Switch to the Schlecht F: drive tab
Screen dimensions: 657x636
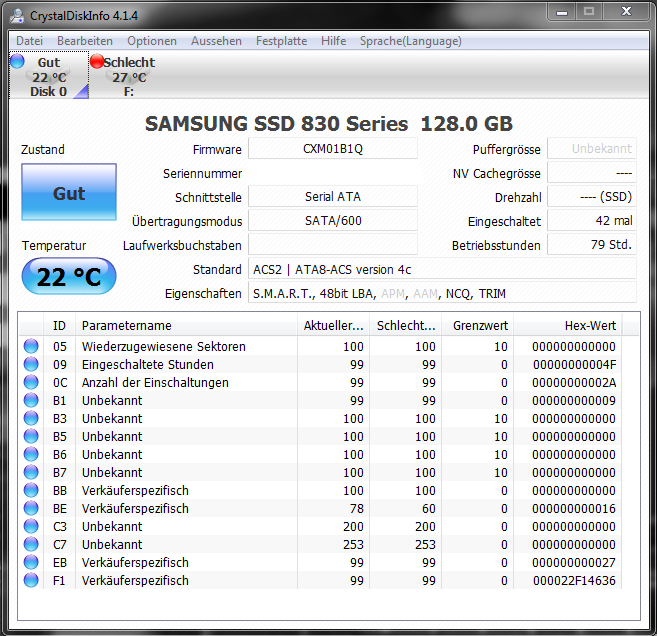pyautogui.click(x=129, y=75)
